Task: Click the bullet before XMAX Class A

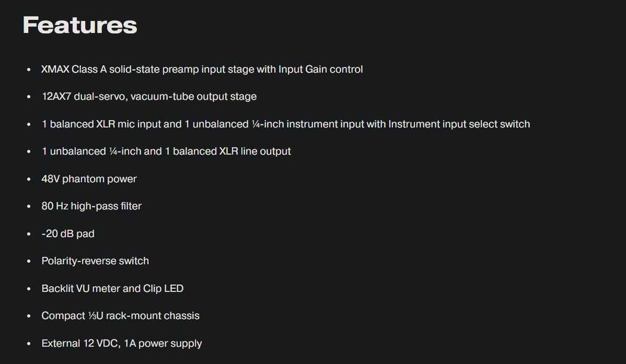Action: (28, 69)
